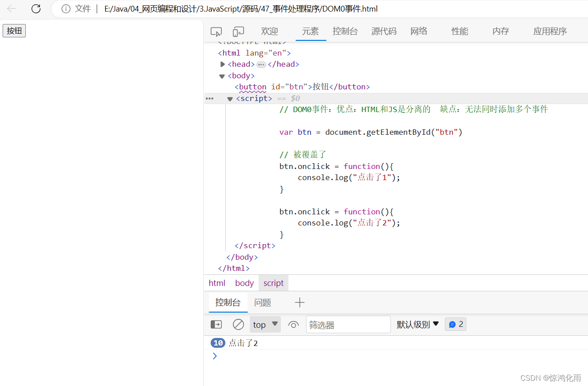Activate the inspect element picker icon
Image resolution: width=588 pixels, height=386 pixels.
coord(216,32)
